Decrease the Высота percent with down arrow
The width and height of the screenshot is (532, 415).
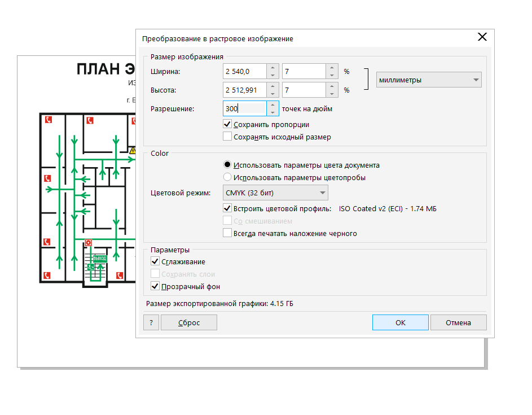tap(332, 94)
